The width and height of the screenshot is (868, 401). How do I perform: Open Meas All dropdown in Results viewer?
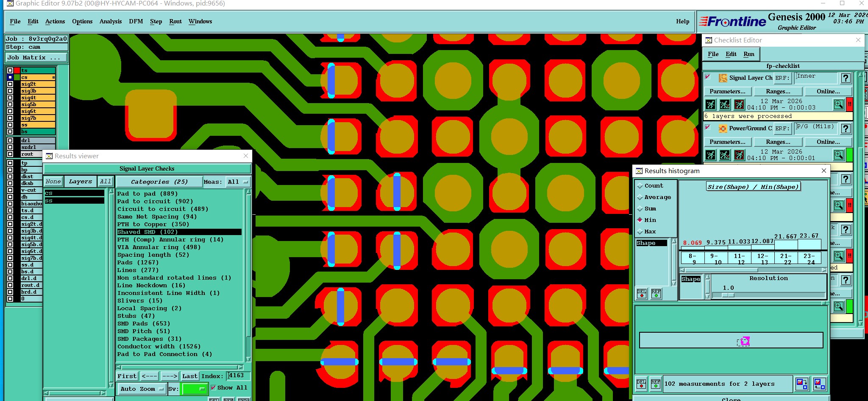point(238,182)
